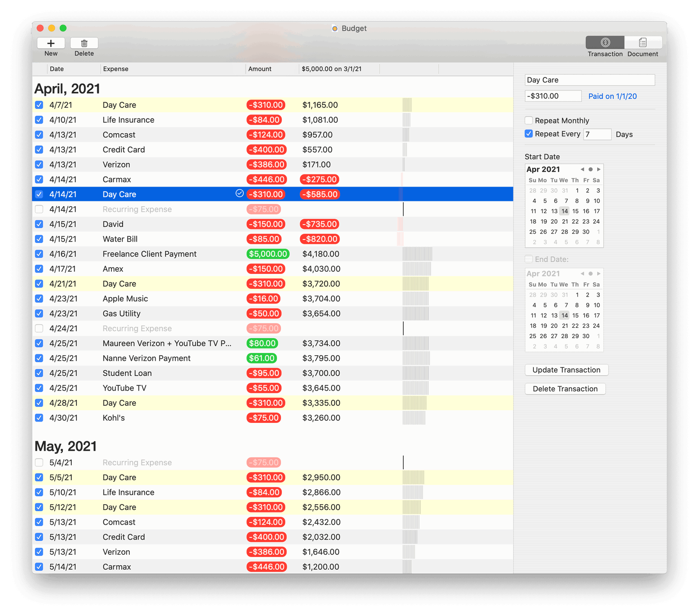The width and height of the screenshot is (699, 616).
Task: Select the Life Insurance 4/10/21 row
Action: click(273, 120)
